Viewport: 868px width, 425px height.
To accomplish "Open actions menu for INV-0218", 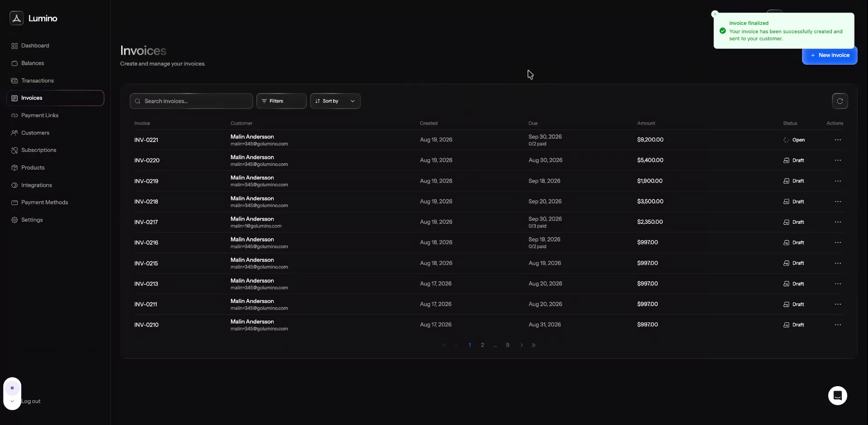I will (x=838, y=202).
